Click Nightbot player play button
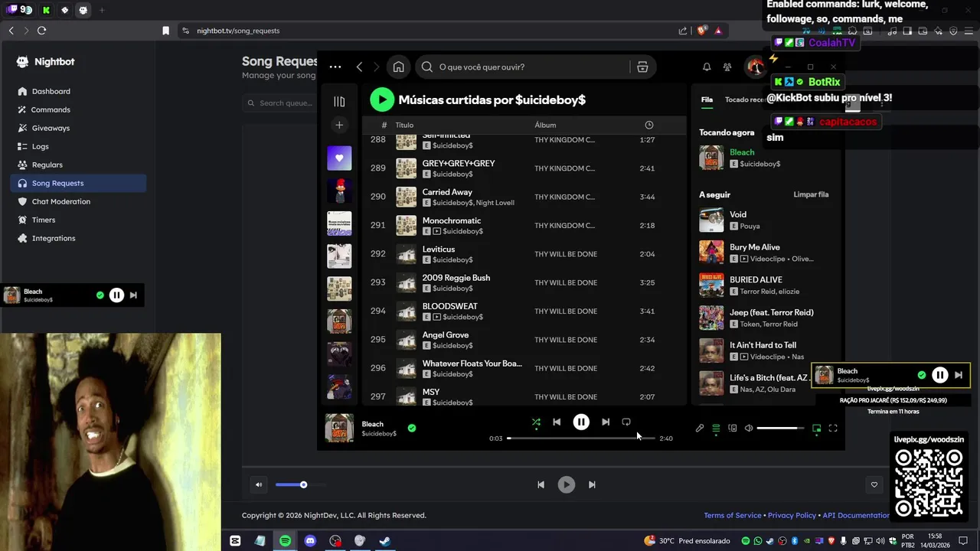 566,484
